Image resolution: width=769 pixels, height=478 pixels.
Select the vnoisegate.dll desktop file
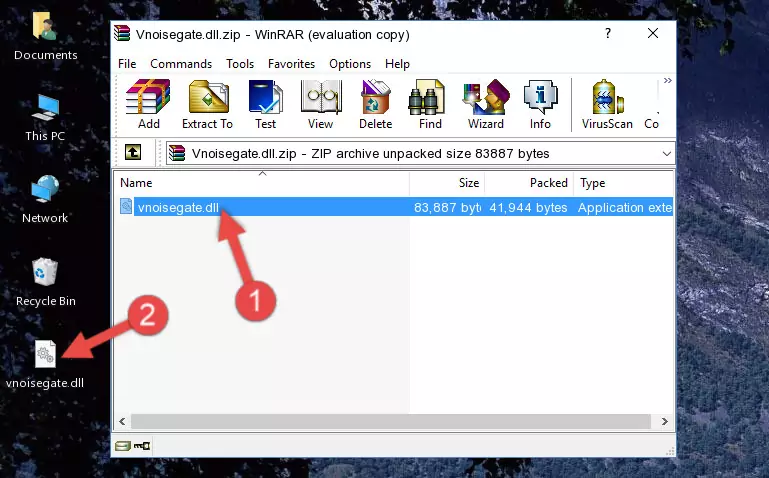pyautogui.click(x=45, y=365)
